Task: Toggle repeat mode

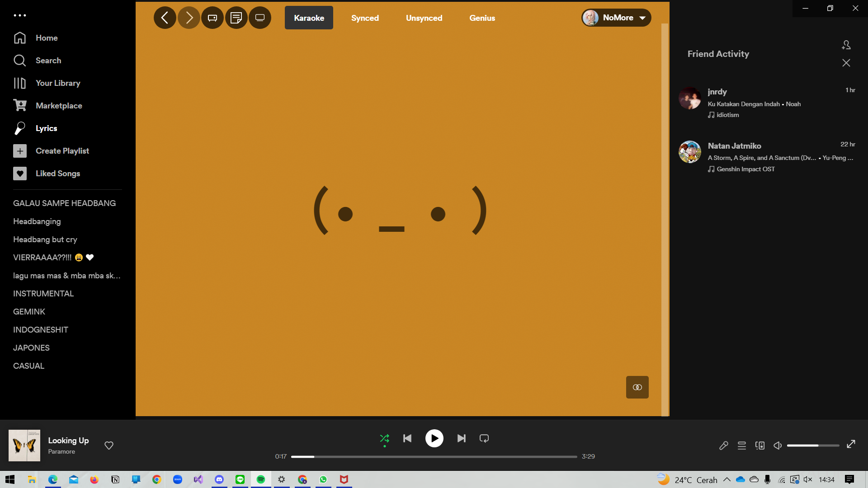Action: (484, 438)
